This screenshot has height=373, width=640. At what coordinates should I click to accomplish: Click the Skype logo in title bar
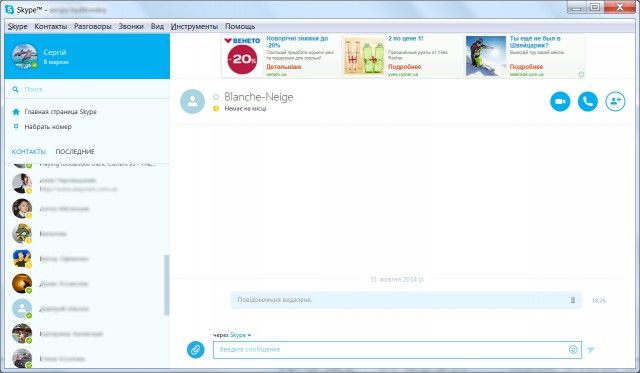click(x=9, y=9)
